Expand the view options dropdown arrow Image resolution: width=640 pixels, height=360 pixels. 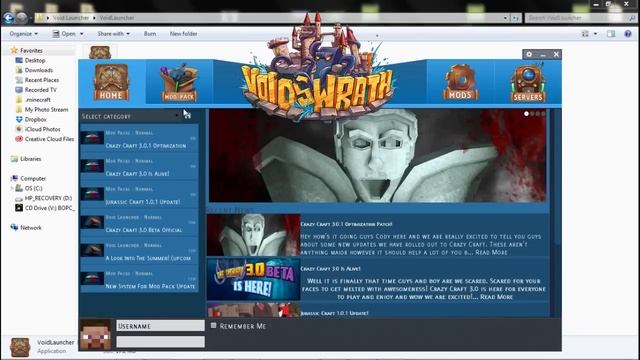596,34
